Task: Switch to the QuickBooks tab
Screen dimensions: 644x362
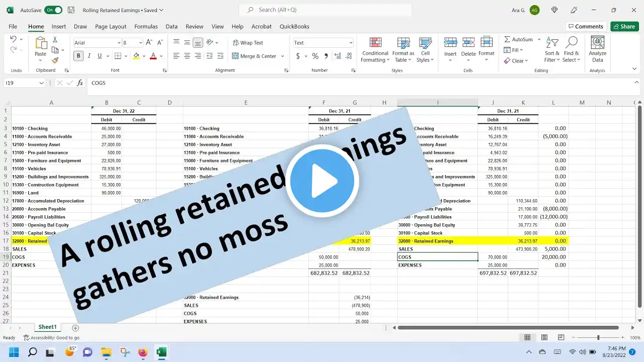Action: [294, 27]
